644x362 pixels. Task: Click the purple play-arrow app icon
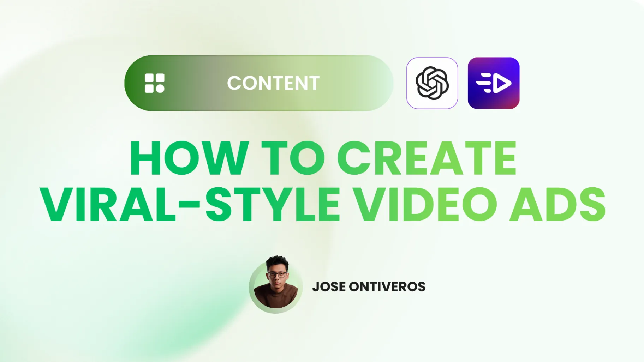click(x=493, y=83)
